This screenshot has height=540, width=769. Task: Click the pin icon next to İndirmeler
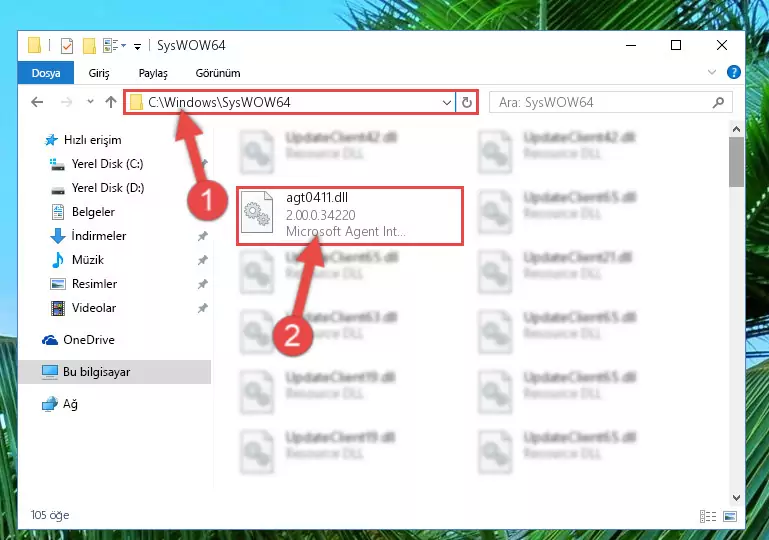coord(202,236)
